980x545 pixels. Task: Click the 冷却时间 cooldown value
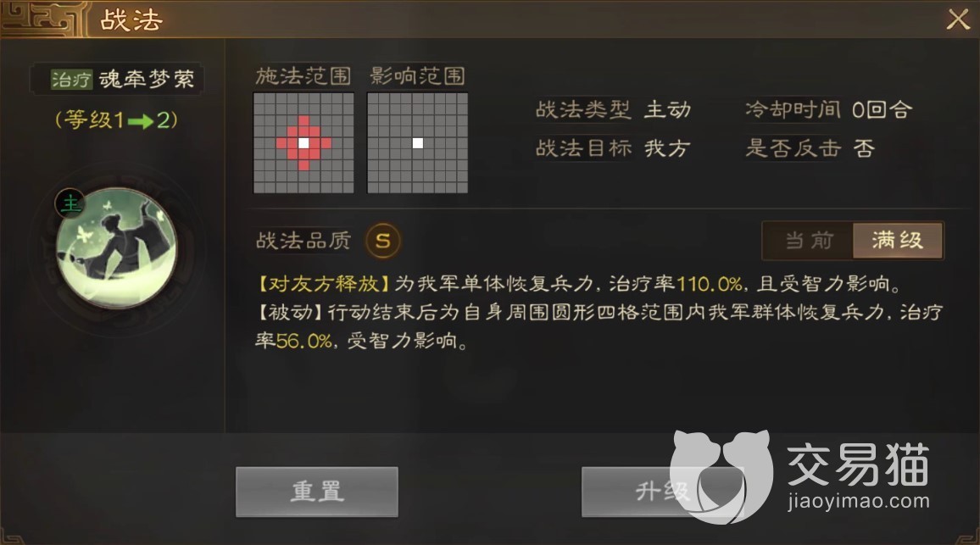882,110
